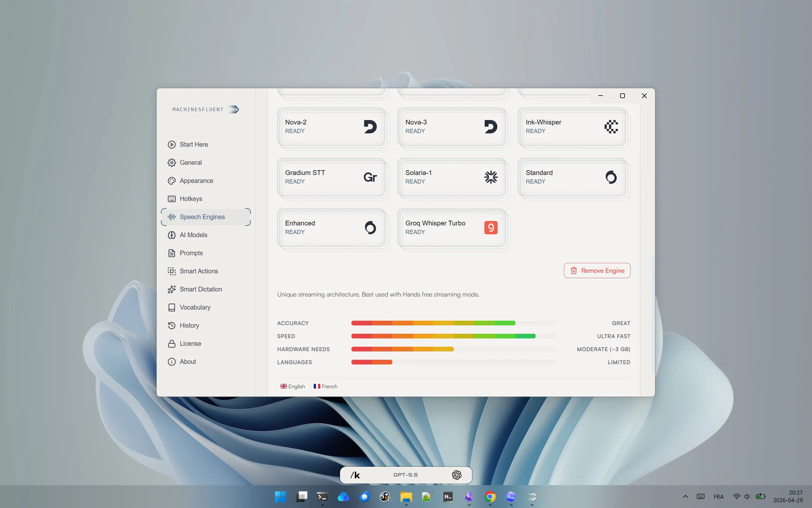
Task: Open Smart Dictation settings
Action: pyautogui.click(x=206, y=289)
